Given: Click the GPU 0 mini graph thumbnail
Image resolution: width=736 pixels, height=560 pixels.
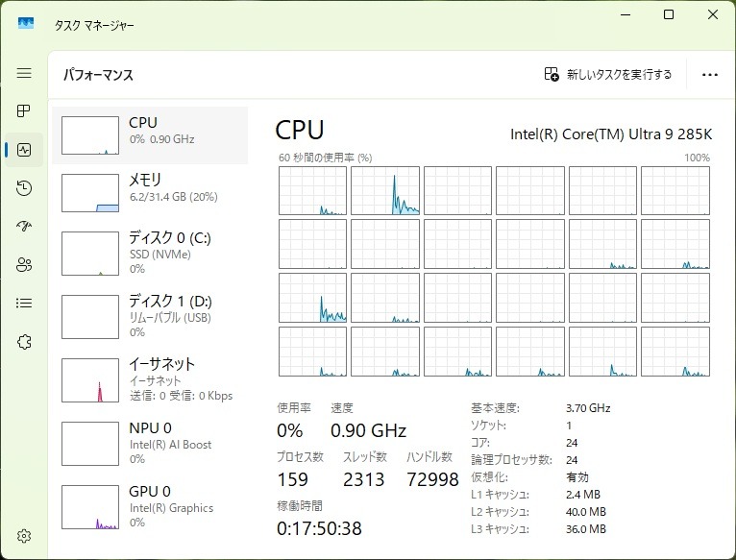Looking at the screenshot, I should 90,507.
